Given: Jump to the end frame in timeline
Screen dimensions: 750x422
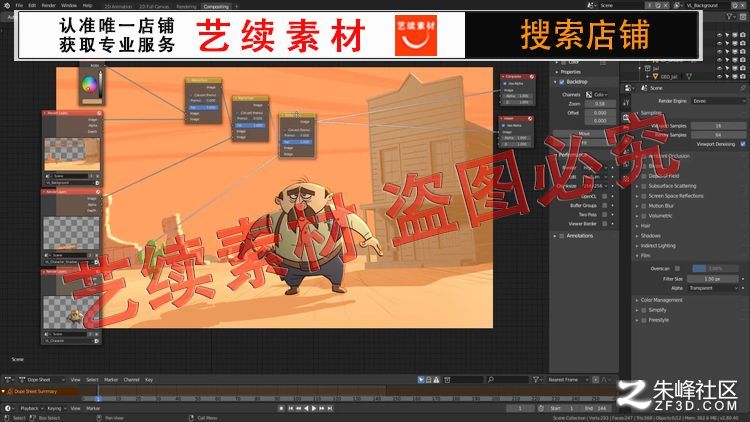Looking at the screenshot, I should (x=330, y=408).
